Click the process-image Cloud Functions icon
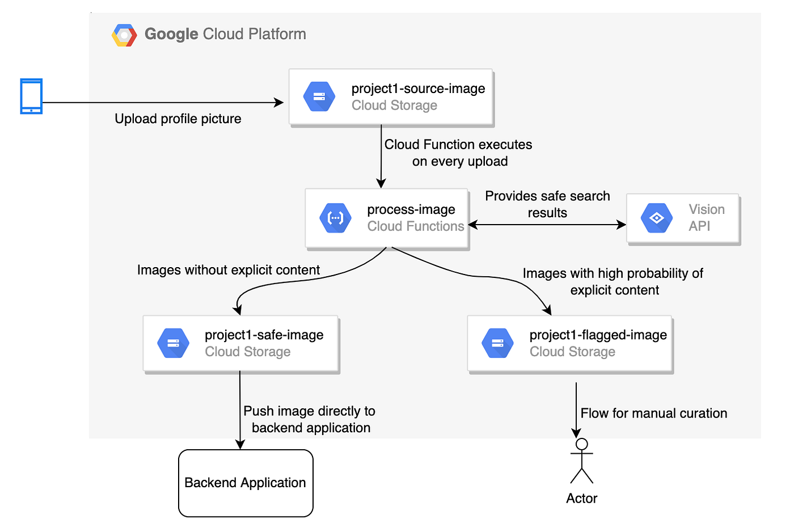This screenshot has height=532, width=794. point(335,218)
